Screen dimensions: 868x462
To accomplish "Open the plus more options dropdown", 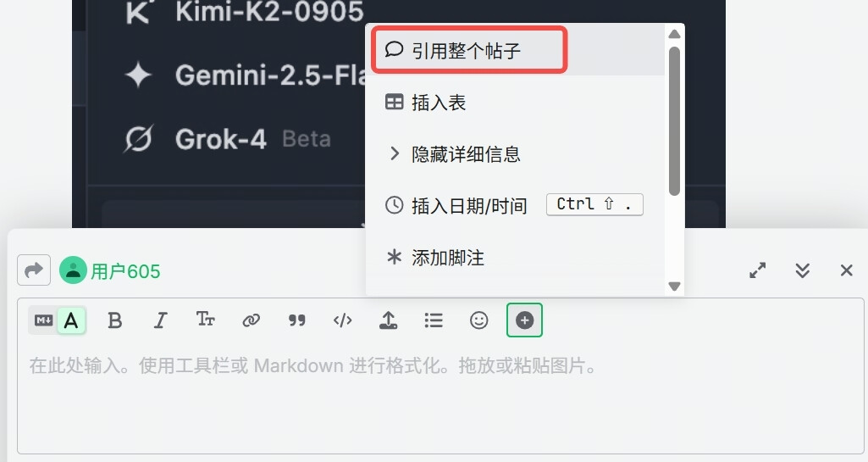I will 524,320.
